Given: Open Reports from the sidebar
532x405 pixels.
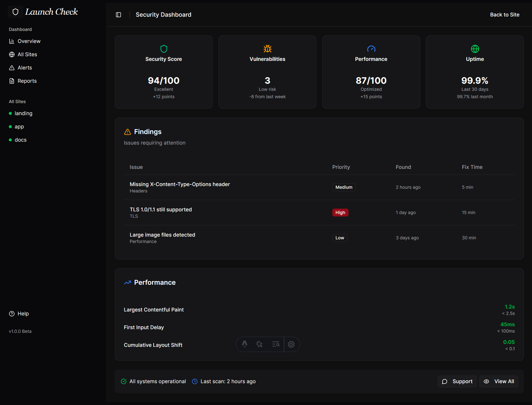Looking at the screenshot, I should point(27,81).
